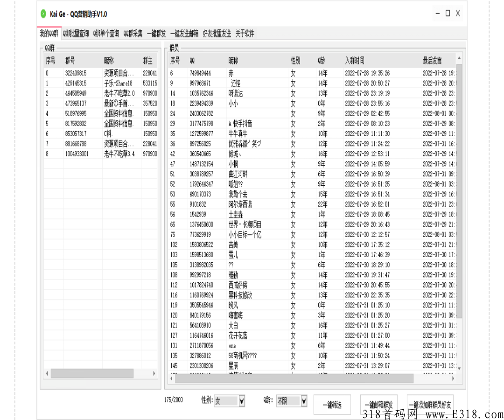Select member 牛牛真牛 row
Viewport: 504px width, 420px height.
(312, 133)
